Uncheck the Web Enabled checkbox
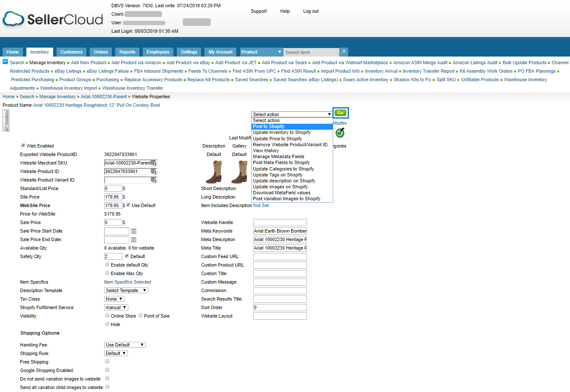 point(23,145)
